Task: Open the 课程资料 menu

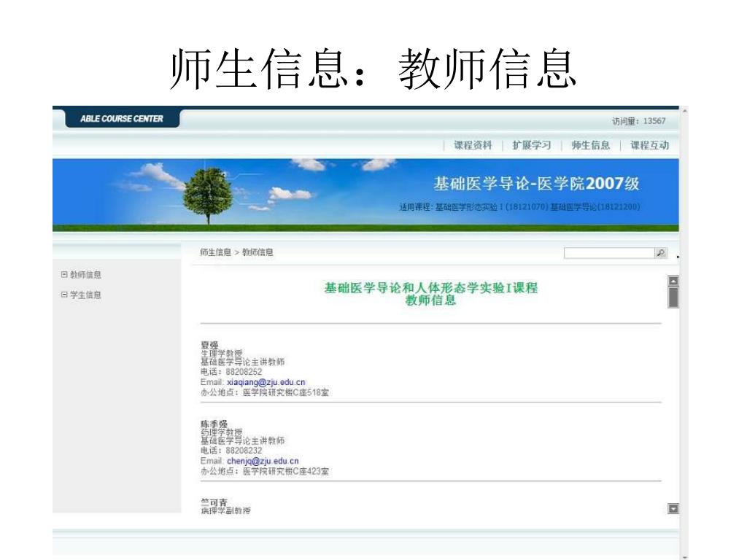Action: pyautogui.click(x=473, y=145)
